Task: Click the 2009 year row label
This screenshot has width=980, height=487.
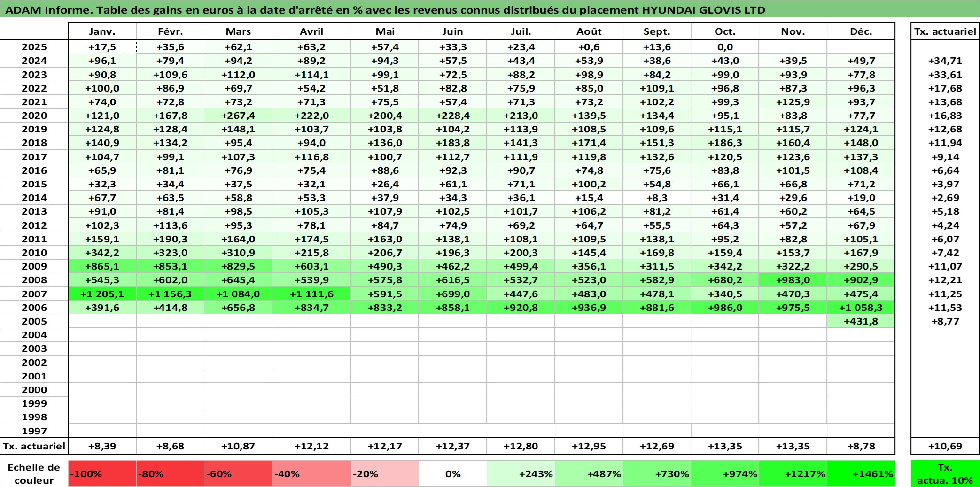Action: pyautogui.click(x=34, y=266)
